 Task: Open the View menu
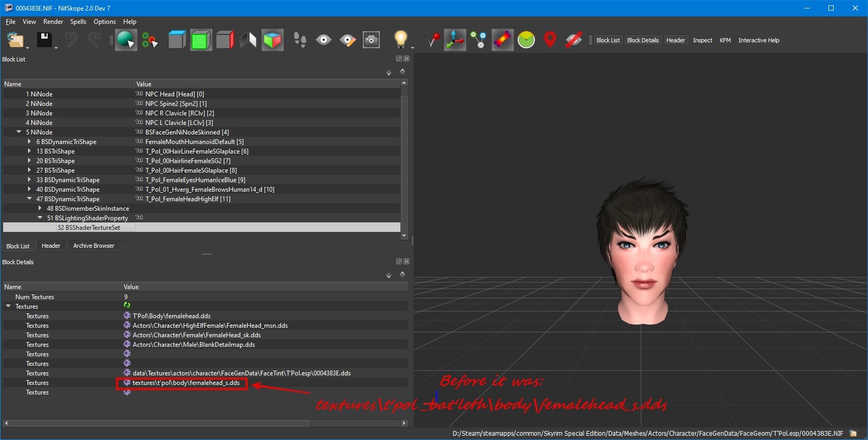(x=29, y=22)
